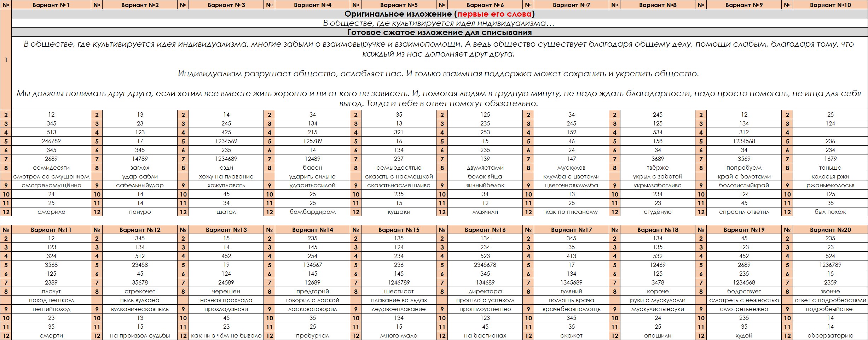Select the cell with value '246789'
868x340 pixels.
click(x=51, y=141)
